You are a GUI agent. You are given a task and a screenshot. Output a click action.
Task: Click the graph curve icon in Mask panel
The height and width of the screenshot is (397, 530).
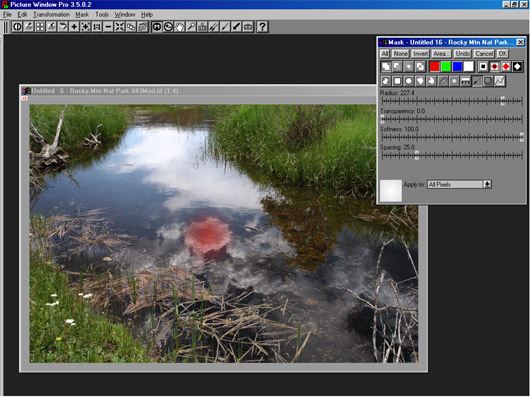500,81
